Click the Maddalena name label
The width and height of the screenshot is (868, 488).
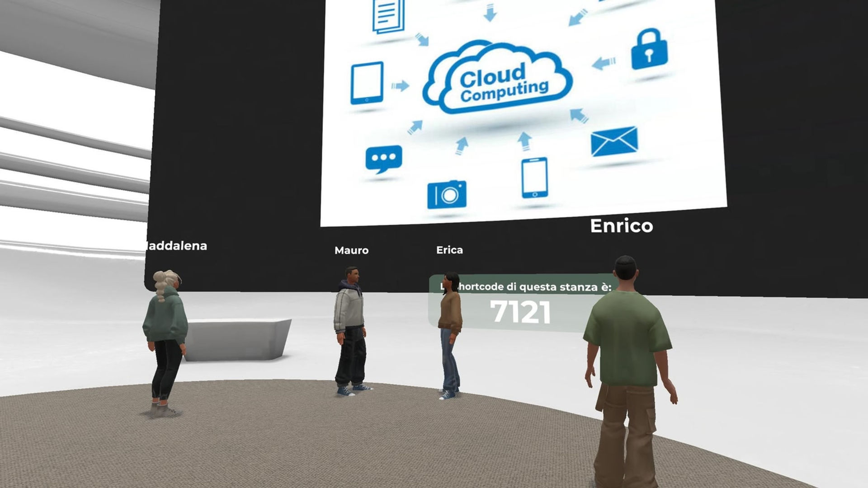[x=175, y=246]
